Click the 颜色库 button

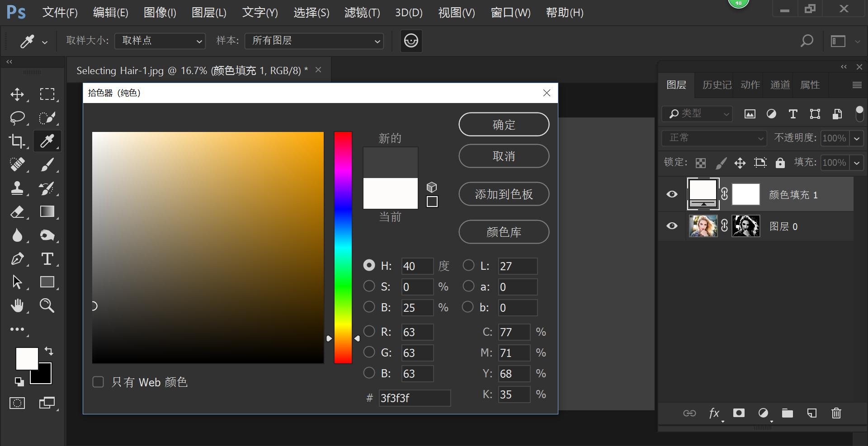point(503,232)
